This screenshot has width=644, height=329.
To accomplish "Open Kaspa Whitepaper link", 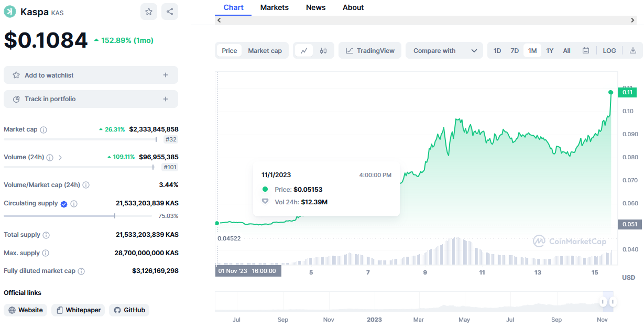I will (78, 310).
